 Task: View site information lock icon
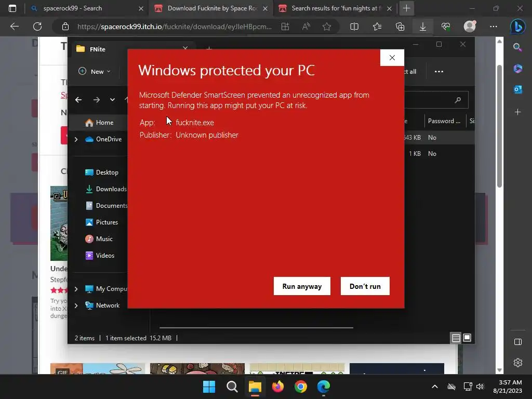pos(65,26)
